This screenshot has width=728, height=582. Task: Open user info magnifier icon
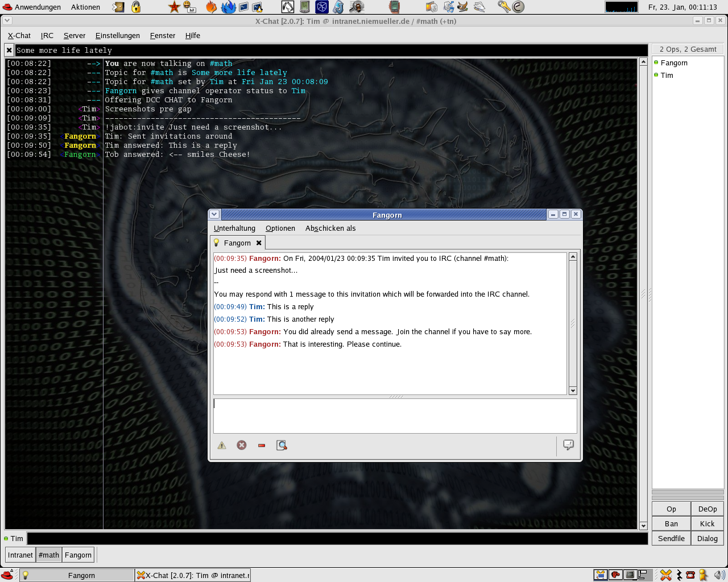pos(282,446)
